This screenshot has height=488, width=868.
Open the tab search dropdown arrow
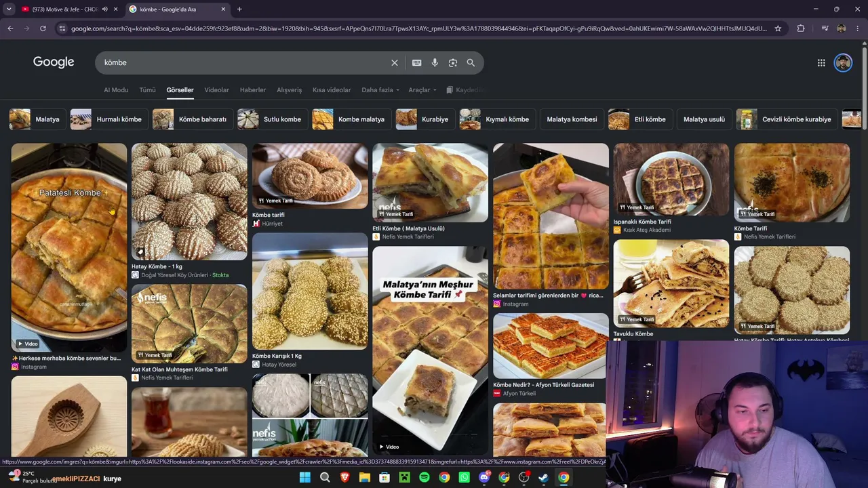tap(9, 9)
